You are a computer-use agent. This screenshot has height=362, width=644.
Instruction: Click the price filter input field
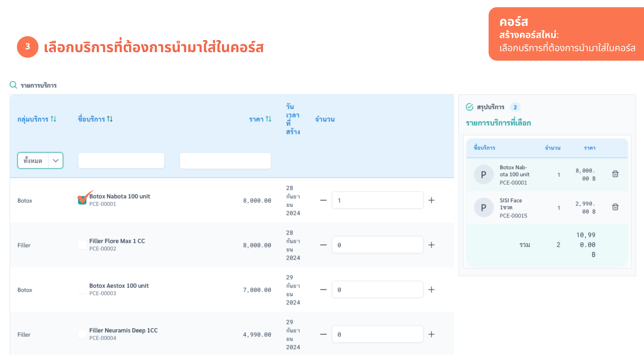(x=225, y=160)
